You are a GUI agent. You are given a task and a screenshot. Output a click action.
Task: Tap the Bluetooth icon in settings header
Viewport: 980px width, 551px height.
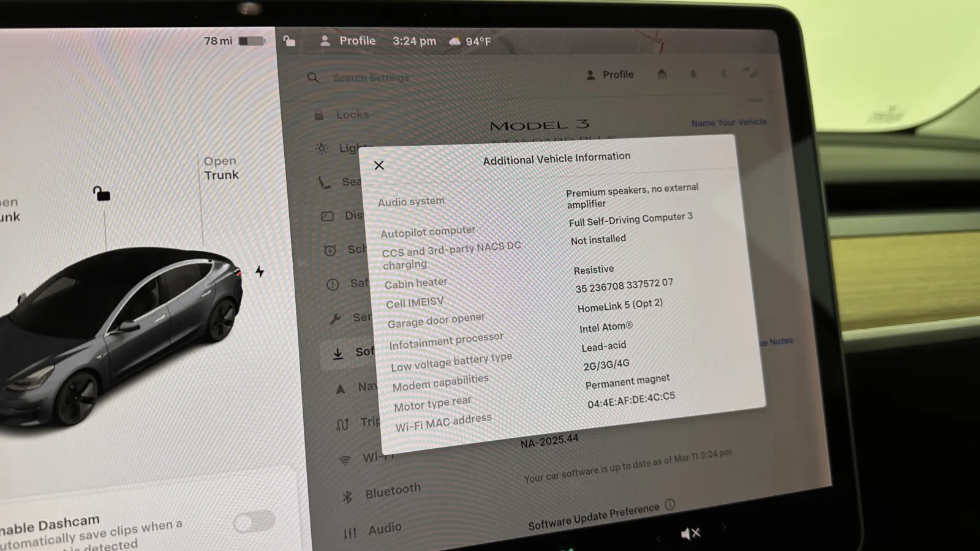(723, 73)
